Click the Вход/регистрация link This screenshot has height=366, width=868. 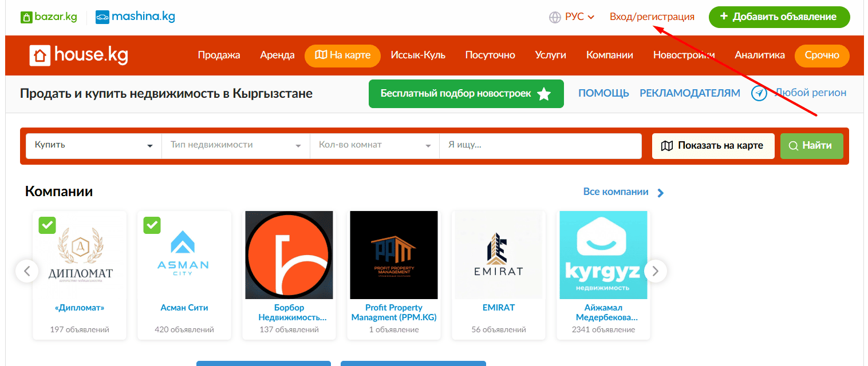(652, 17)
